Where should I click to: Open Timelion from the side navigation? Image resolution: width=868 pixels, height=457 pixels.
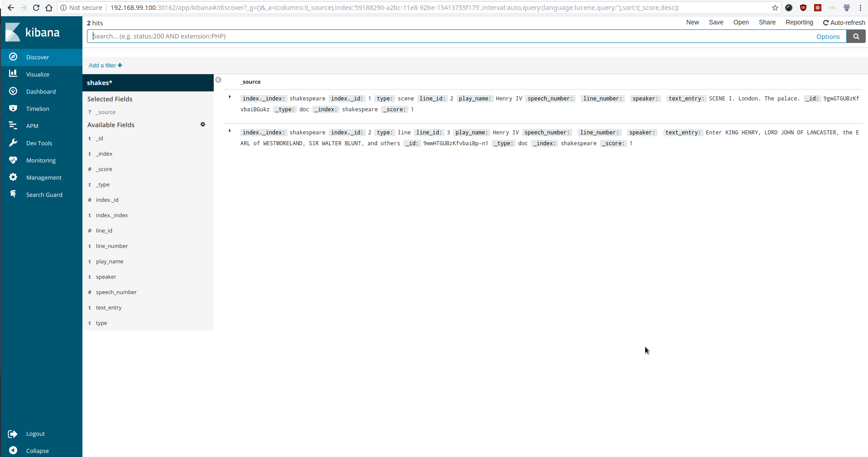[13, 108]
